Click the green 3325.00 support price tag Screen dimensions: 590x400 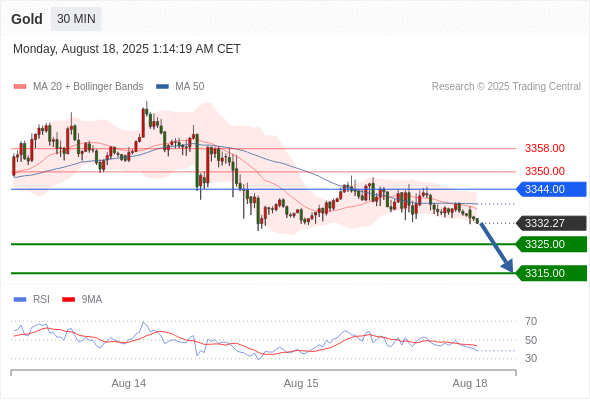551,244
